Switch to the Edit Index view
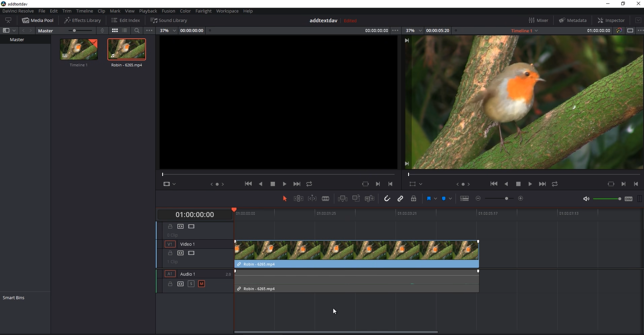The width and height of the screenshot is (644, 335). click(125, 20)
